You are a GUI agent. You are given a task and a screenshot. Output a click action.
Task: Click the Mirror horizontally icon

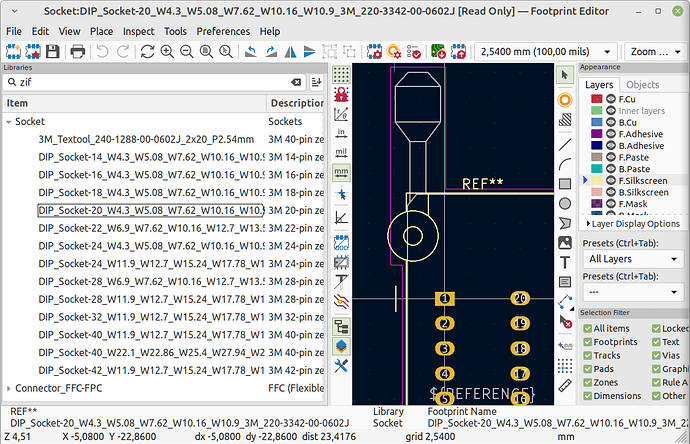pyautogui.click(x=290, y=51)
